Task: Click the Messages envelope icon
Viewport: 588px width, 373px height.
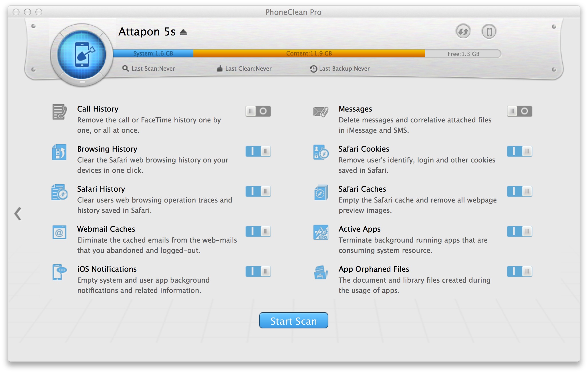Action: [x=321, y=112]
